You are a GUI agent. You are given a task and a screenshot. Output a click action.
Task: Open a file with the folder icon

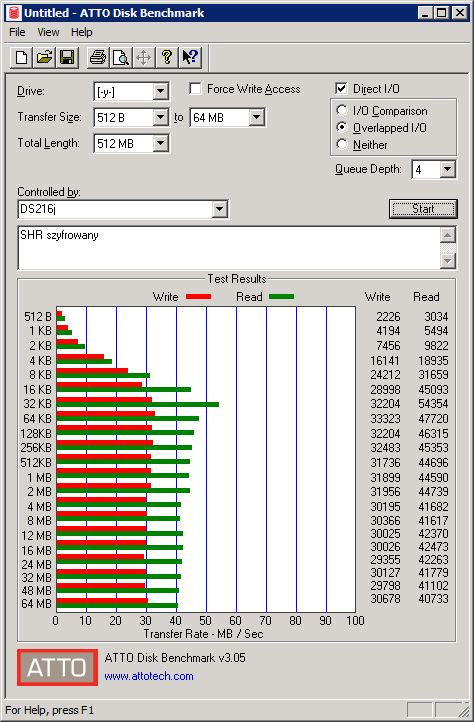pyautogui.click(x=44, y=58)
